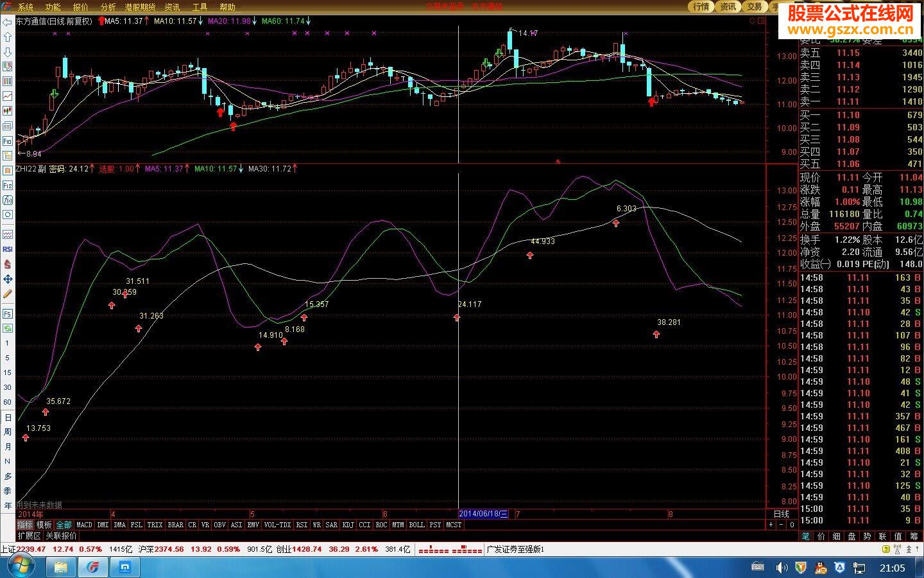The image size is (924, 578).
Task: Click the green refresh icon below F5
Action: coord(8,328)
